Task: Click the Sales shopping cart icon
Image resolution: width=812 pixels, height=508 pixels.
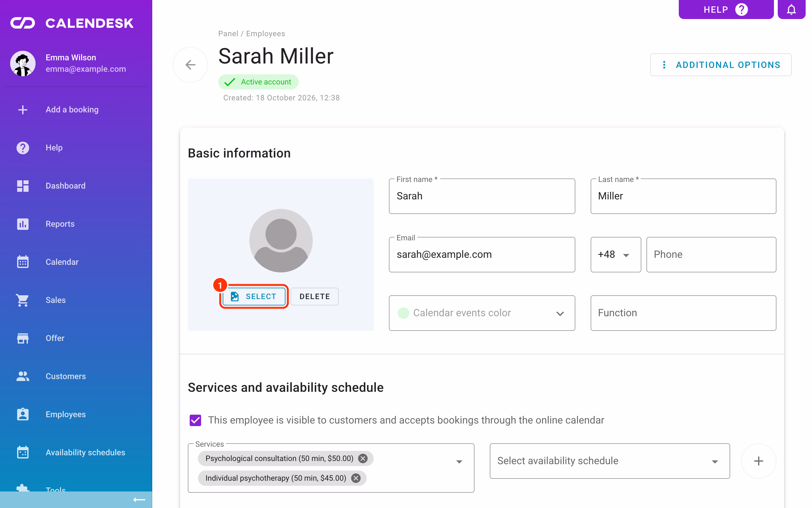Action: coord(23,300)
